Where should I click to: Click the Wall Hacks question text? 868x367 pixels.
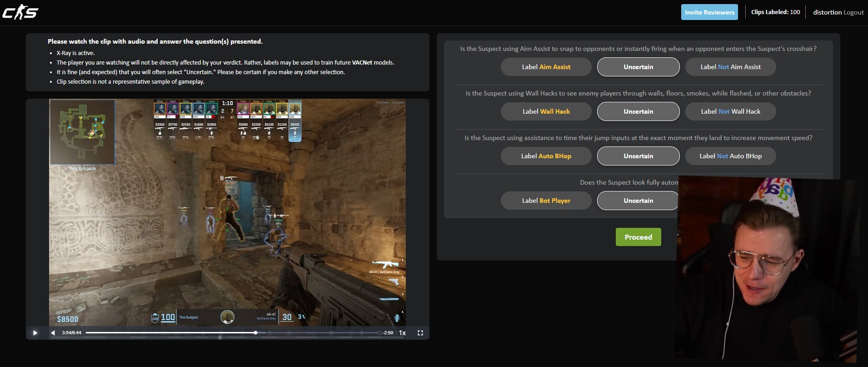point(638,93)
